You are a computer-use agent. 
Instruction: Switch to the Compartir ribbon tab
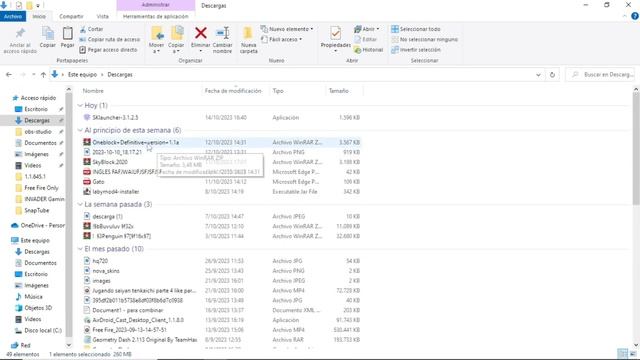coord(71,16)
